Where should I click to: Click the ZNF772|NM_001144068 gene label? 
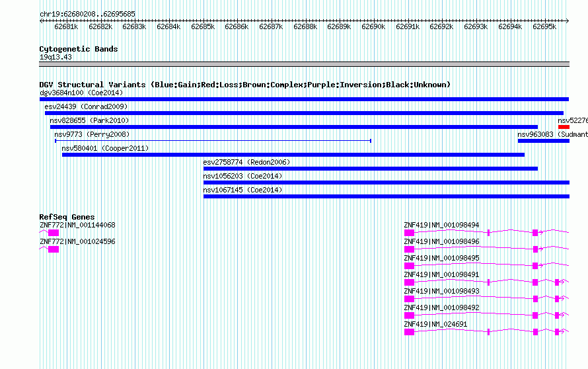[77, 225]
